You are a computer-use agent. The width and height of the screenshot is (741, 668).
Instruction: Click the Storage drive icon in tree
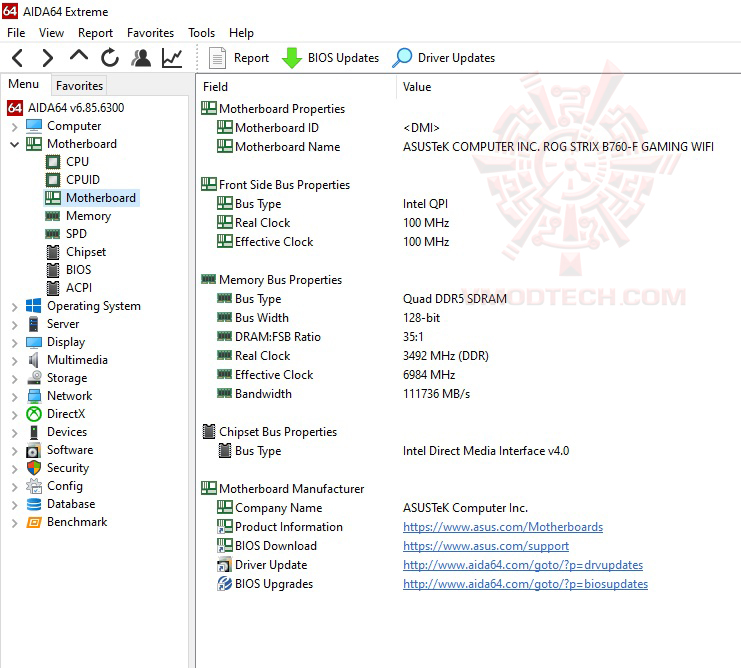(x=34, y=377)
